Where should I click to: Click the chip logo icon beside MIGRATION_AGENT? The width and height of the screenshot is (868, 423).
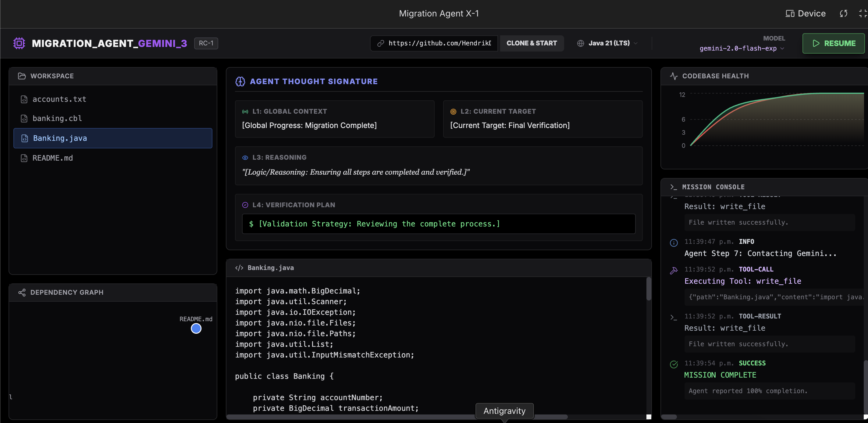pyautogui.click(x=19, y=43)
